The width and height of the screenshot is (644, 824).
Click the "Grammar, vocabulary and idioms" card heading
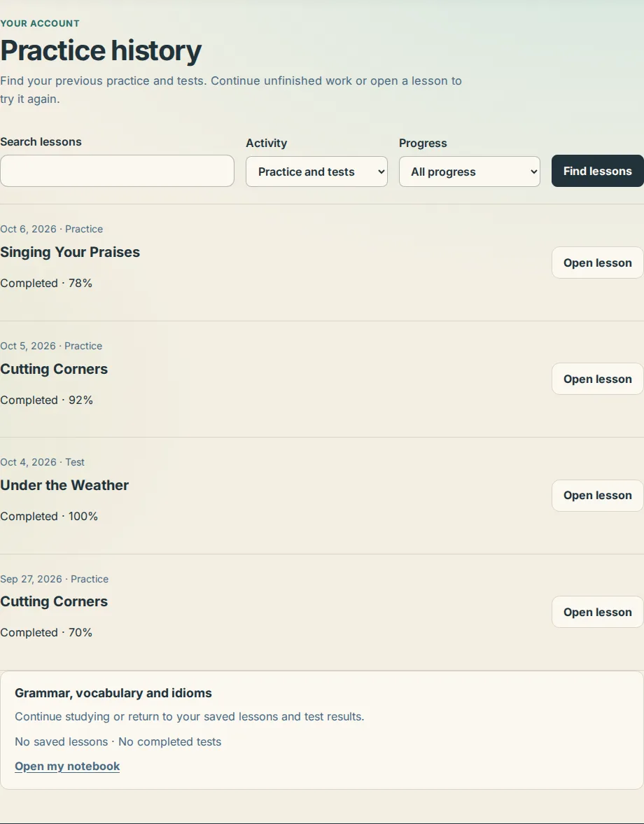click(113, 693)
